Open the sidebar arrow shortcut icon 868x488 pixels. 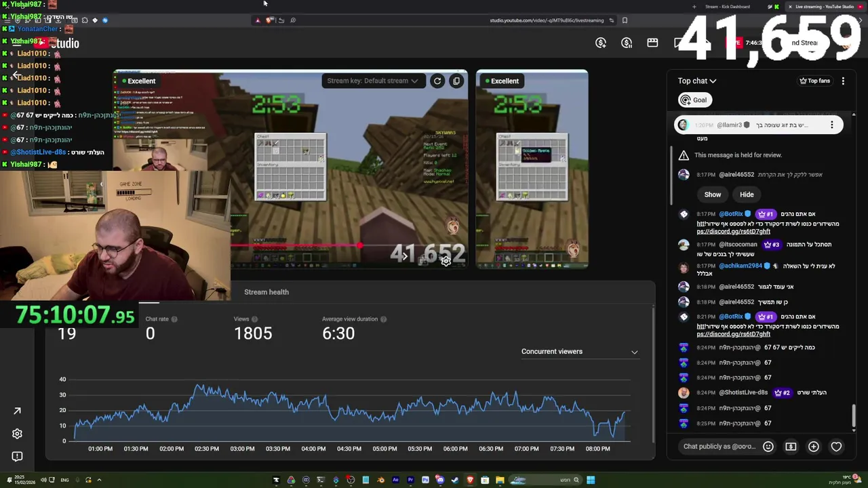pos(17,411)
